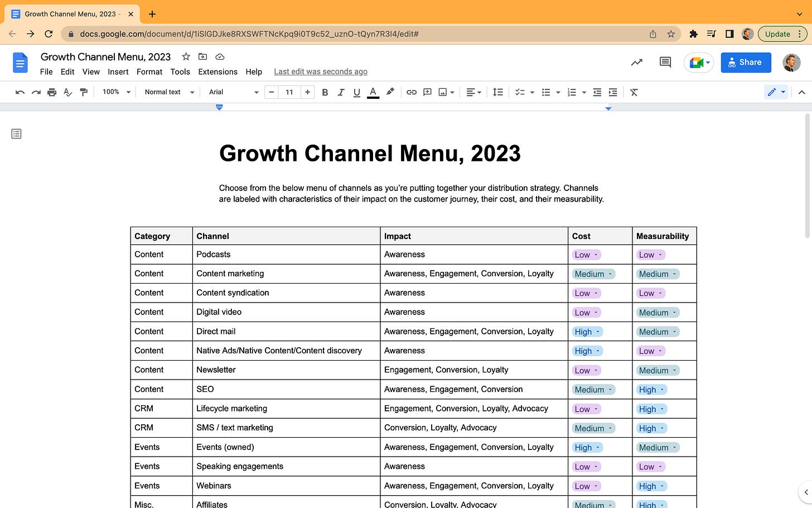Open the Google Meet call dropdown
This screenshot has width=812, height=508.
pyautogui.click(x=699, y=63)
